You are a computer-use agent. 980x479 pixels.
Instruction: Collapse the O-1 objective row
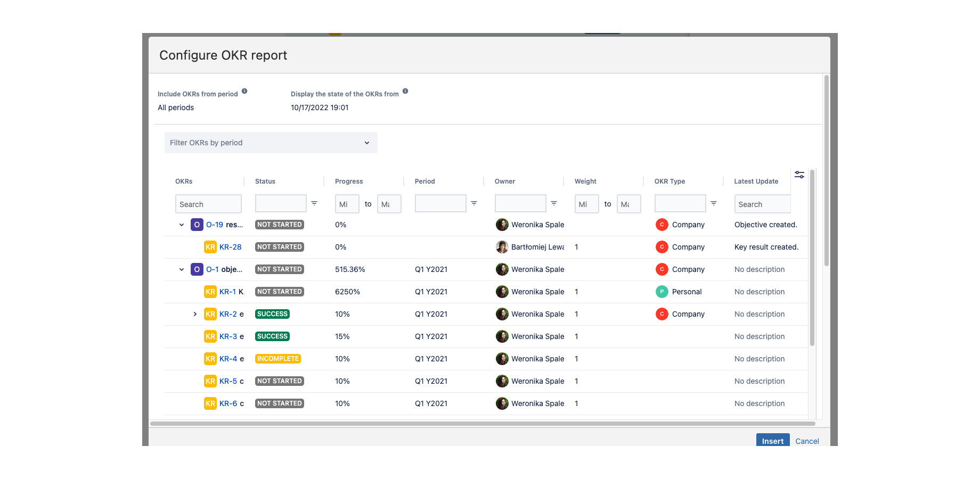pos(182,269)
